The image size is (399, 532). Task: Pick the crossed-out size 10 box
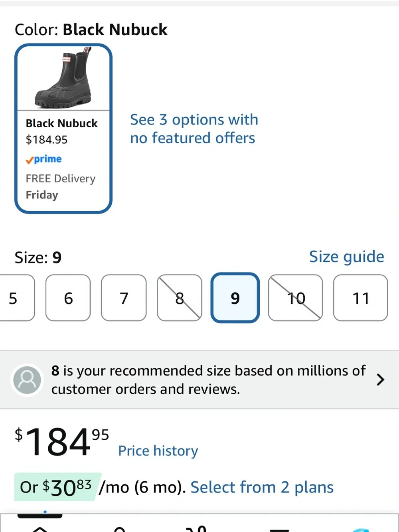(x=296, y=298)
